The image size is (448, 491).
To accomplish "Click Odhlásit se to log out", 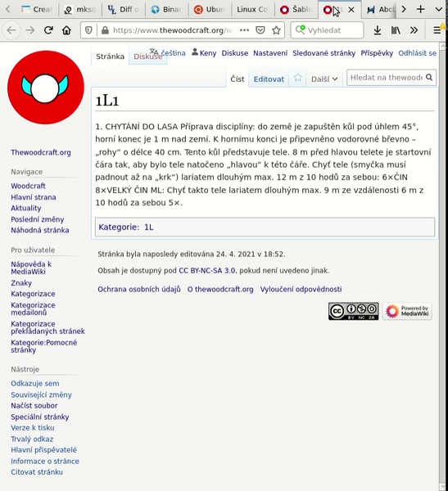I will point(417,53).
